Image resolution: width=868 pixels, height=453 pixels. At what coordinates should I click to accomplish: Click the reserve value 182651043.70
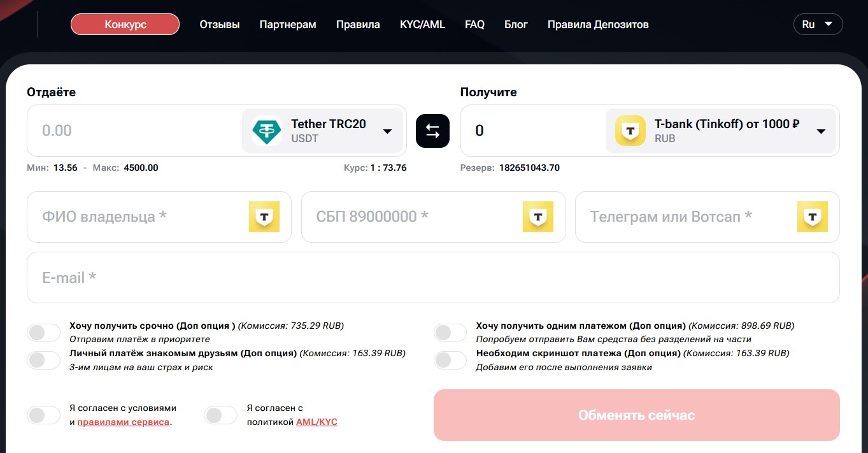click(529, 168)
